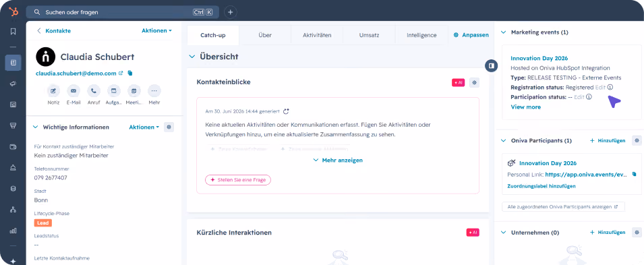Viewport: 644px width, 265px height.
Task: Open the CRM contacts sidebar icon
Action: click(13, 63)
